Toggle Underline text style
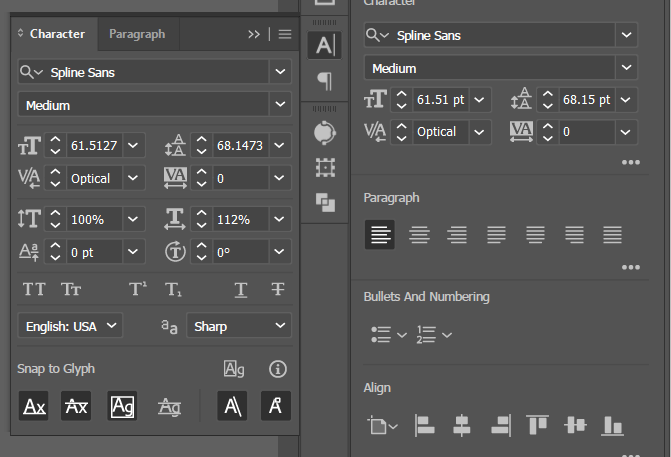The image size is (671, 457). coord(241,289)
